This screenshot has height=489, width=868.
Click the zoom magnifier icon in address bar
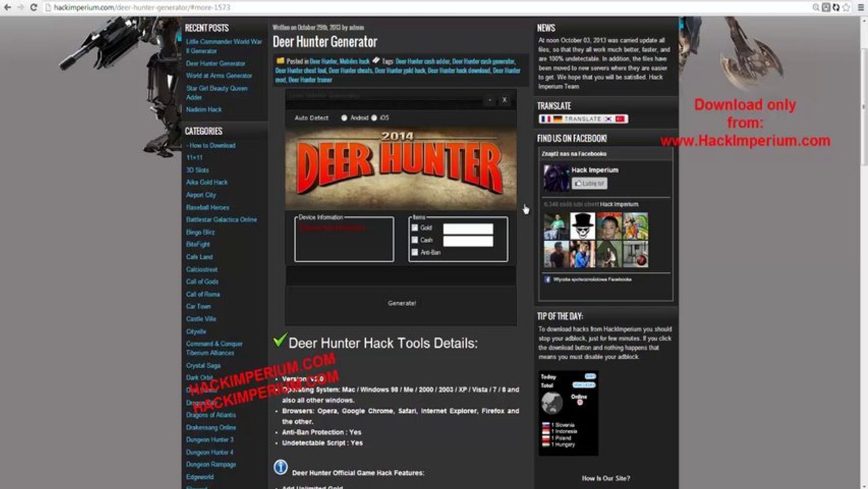click(816, 7)
